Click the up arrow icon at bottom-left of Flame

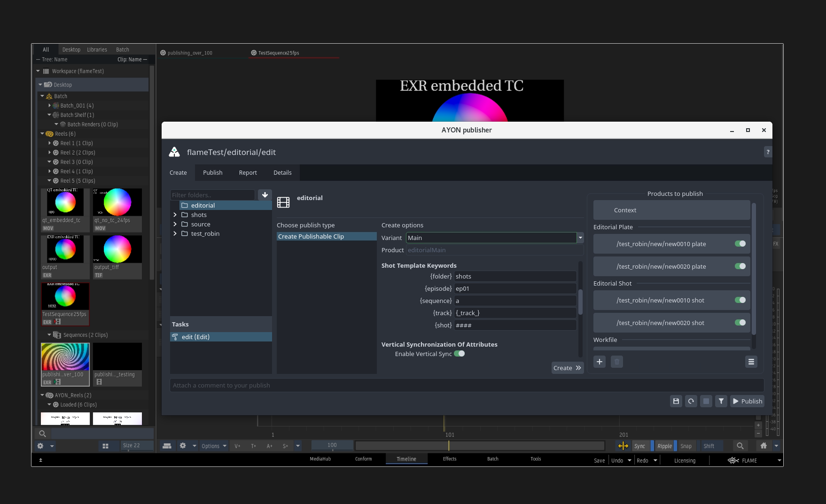40,460
